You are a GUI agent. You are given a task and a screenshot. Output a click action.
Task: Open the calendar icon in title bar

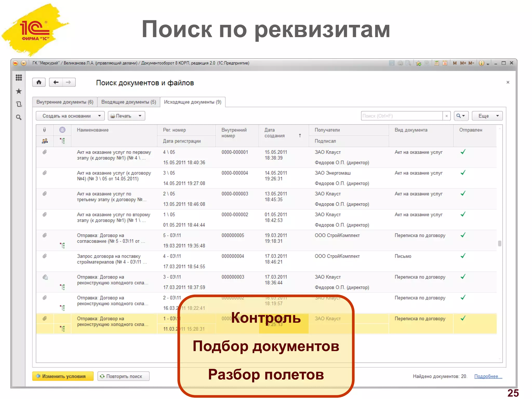pos(445,63)
